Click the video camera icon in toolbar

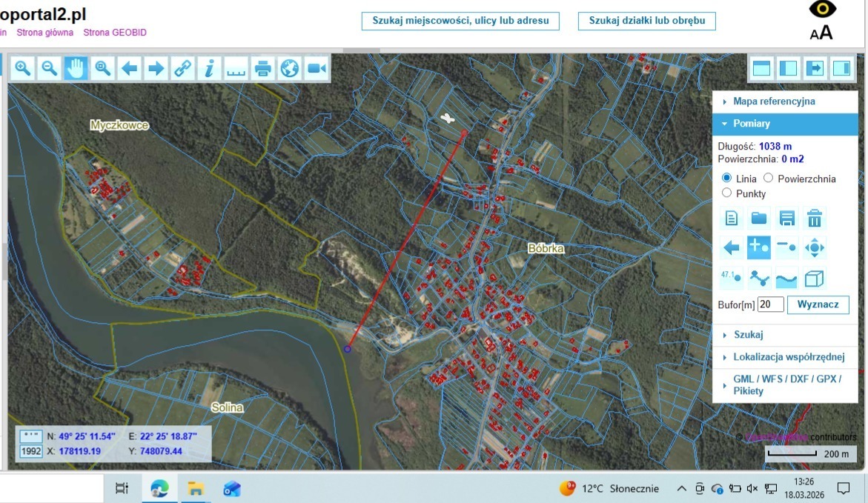coord(317,69)
